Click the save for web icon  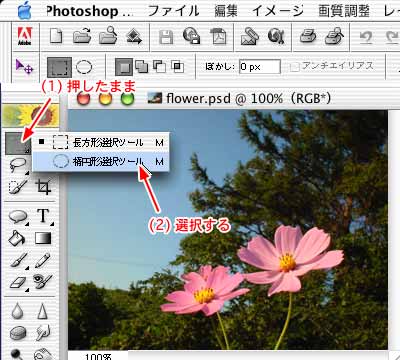pos(191,36)
